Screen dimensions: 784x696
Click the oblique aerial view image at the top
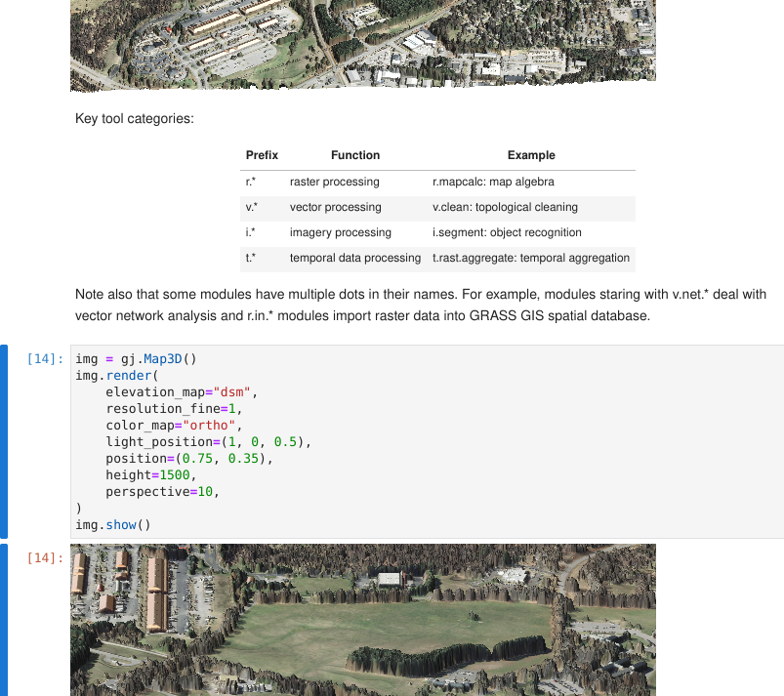coord(363,46)
